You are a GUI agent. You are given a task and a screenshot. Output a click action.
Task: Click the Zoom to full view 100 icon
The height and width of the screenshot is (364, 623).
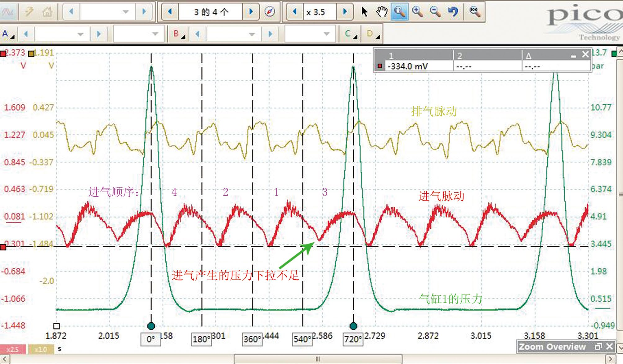point(475,12)
